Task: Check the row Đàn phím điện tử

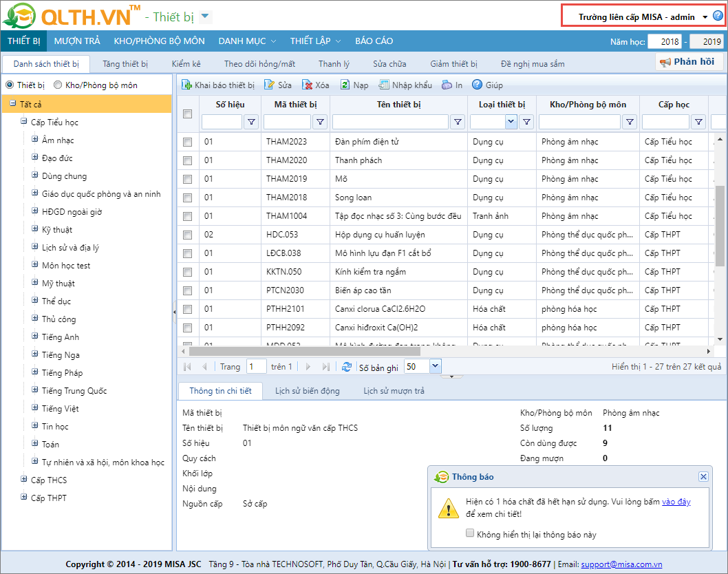Action: point(188,142)
